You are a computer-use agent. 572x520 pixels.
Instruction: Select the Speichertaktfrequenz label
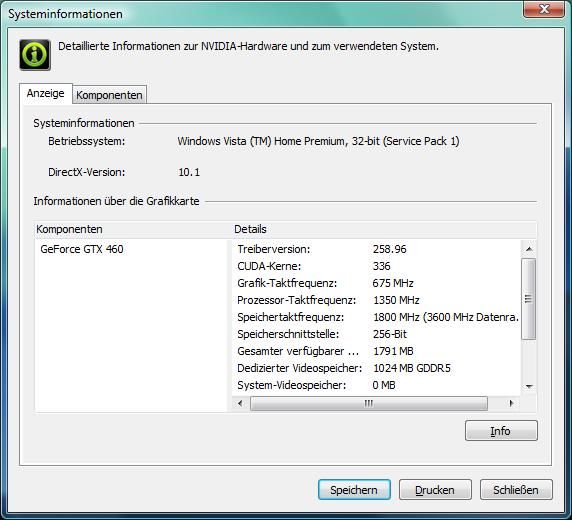point(291,317)
